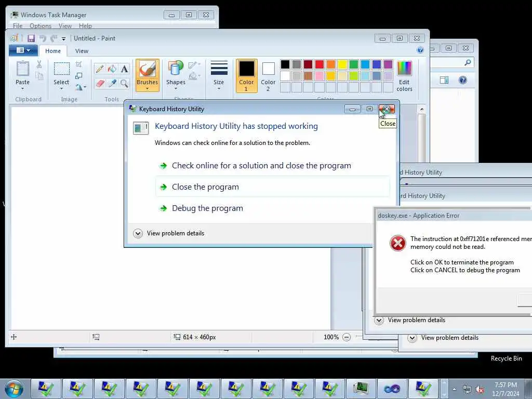Pick the green color swatch in Paint's palette

(x=353, y=64)
